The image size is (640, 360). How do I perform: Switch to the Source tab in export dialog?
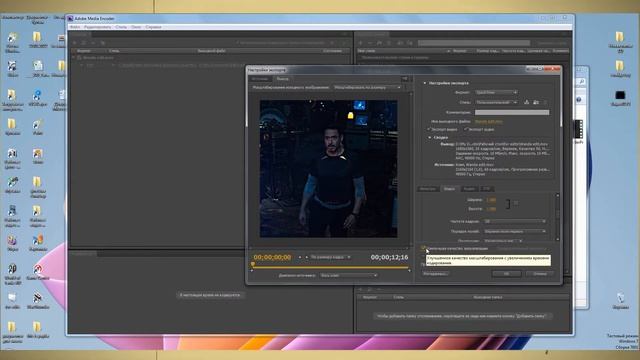[x=260, y=78]
